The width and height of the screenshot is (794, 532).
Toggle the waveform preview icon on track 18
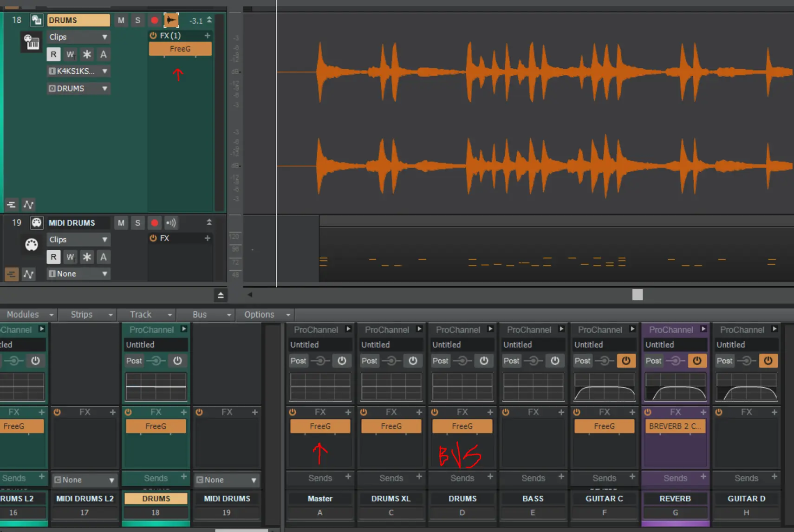pyautogui.click(x=171, y=20)
